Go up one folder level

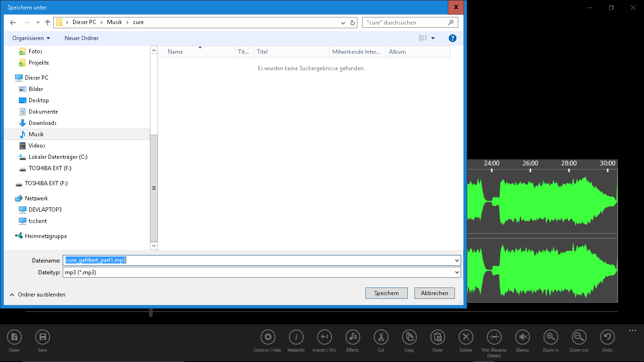(48, 22)
